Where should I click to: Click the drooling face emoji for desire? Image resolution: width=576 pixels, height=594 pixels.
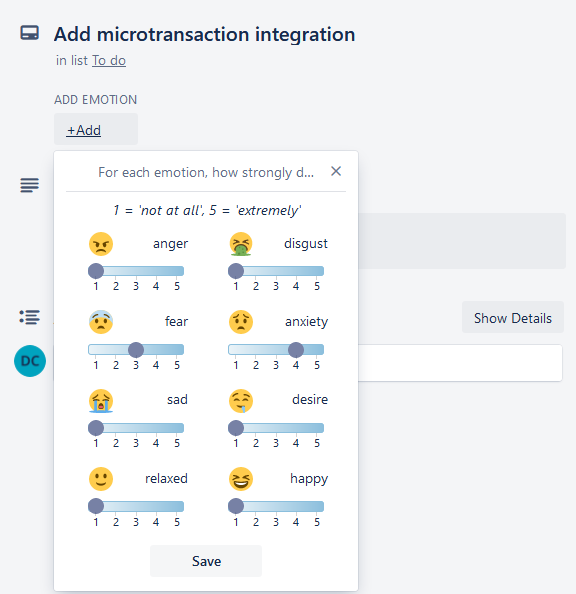241,400
